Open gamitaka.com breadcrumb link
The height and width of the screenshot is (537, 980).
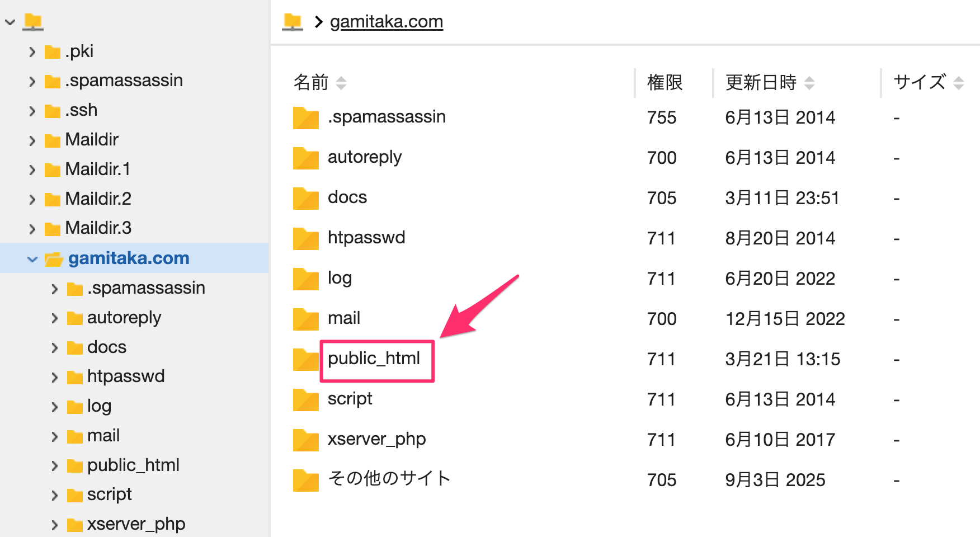pos(387,22)
